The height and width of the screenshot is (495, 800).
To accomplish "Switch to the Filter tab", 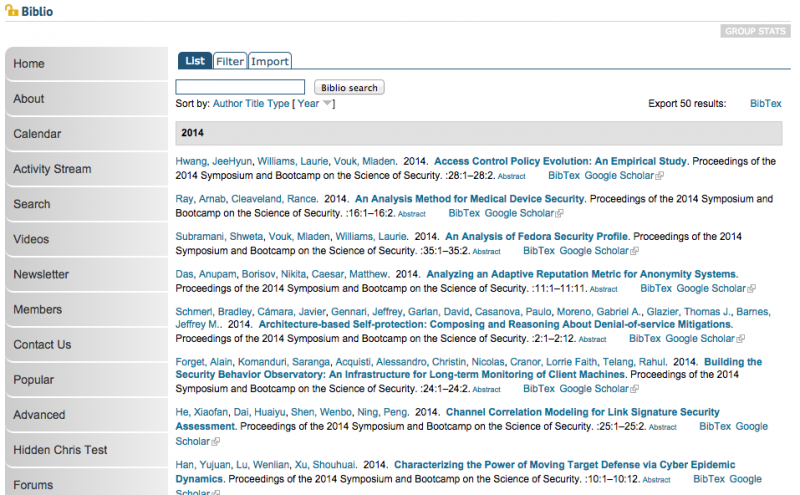I will [230, 61].
